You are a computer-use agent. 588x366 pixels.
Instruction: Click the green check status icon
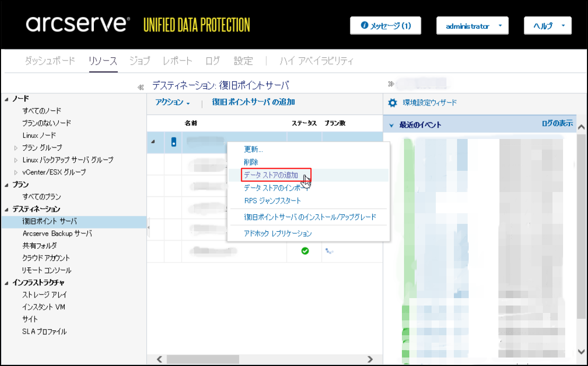click(x=305, y=251)
